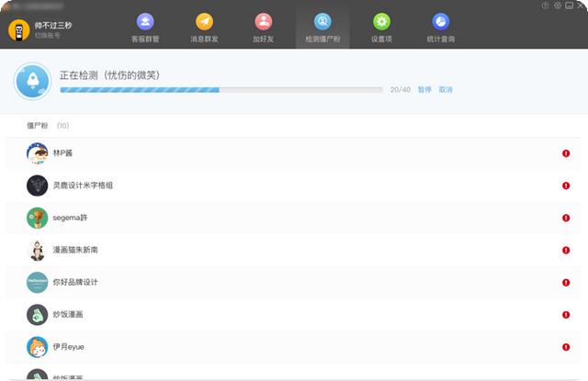
Task: Go to the 统计查询 statistics tab
Action: 441,28
